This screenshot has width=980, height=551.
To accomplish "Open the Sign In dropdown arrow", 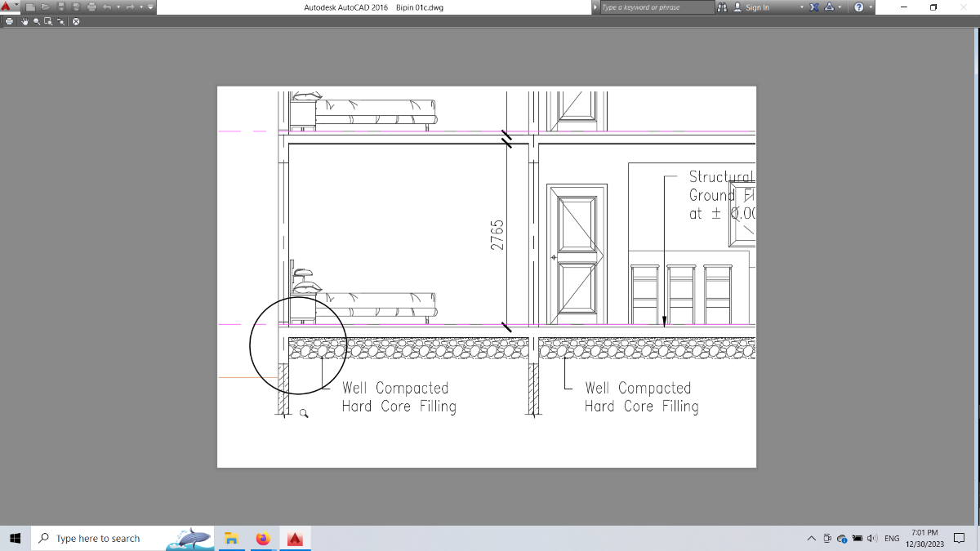I will coord(802,7).
